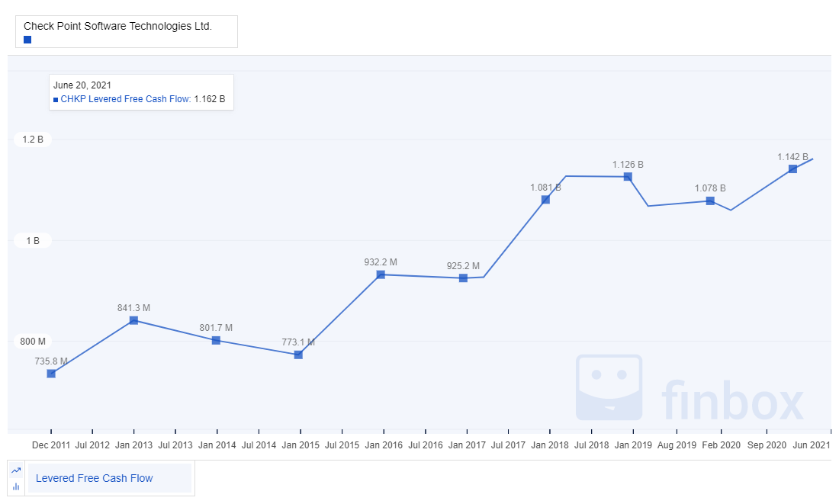Select the 1.142 B data point marker
The width and height of the screenshot is (839, 504).
(793, 169)
